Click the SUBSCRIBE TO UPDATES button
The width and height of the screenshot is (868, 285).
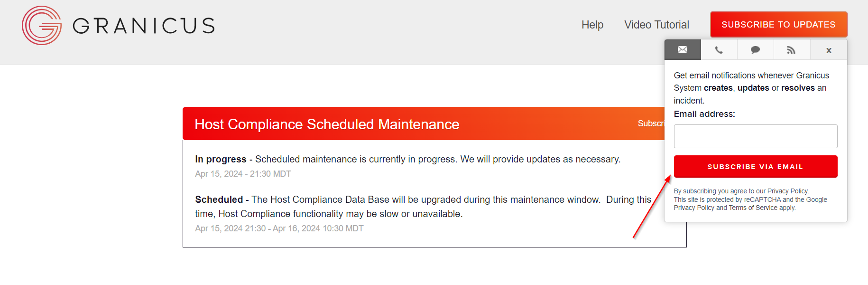(778, 24)
